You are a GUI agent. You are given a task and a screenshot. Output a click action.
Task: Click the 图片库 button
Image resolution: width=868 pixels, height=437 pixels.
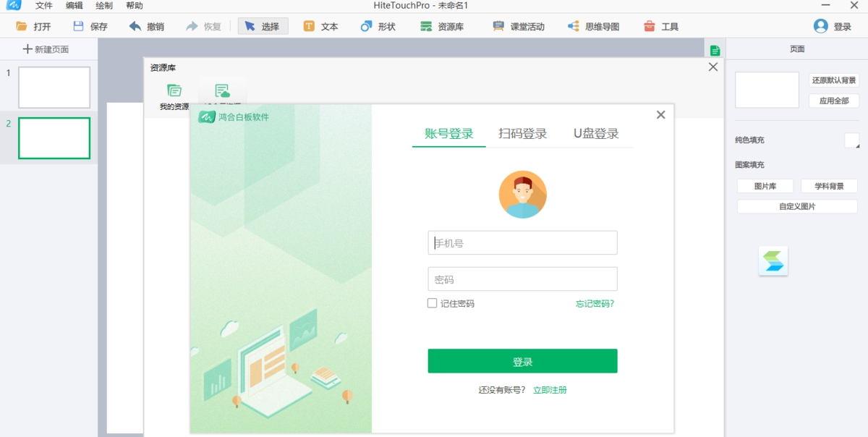765,186
